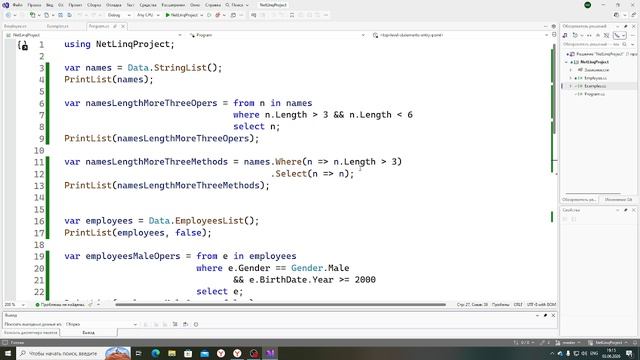Open the master git branch selector

568,343
